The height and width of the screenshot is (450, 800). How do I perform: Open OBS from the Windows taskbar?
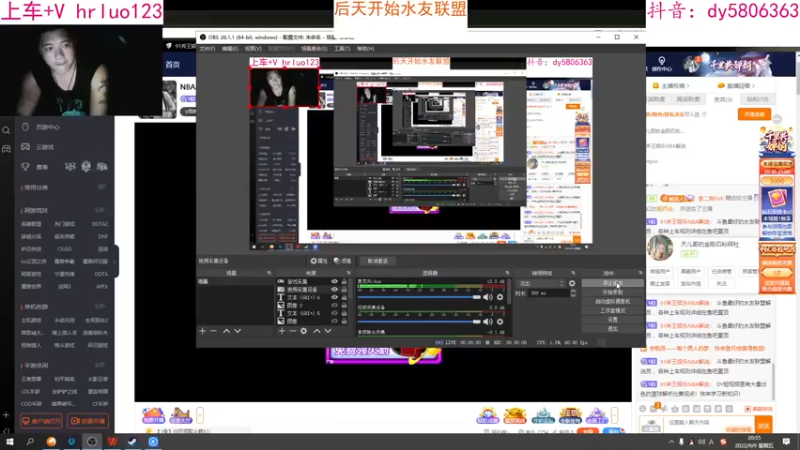coord(92,442)
